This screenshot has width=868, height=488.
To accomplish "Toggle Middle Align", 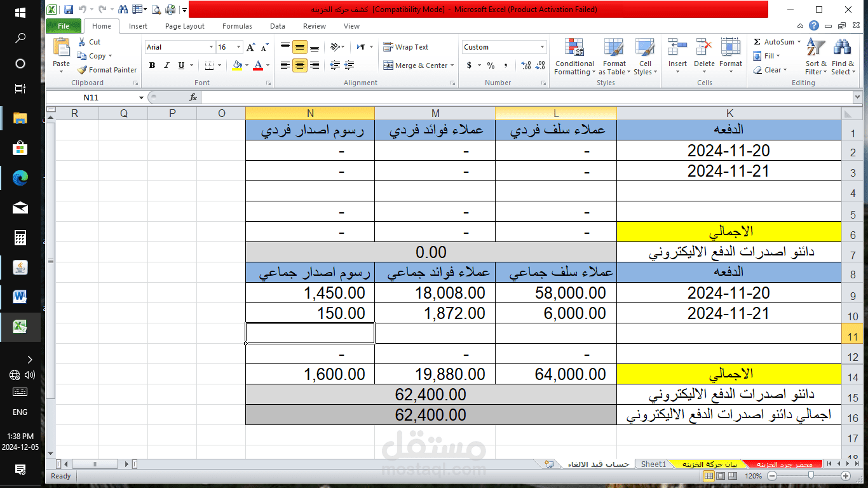I will [300, 47].
